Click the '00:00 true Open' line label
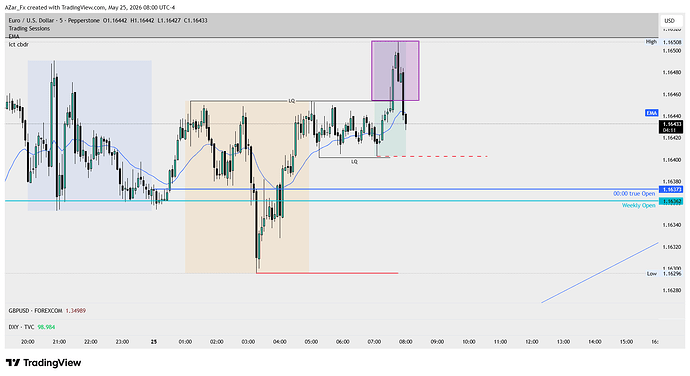 tap(634, 194)
